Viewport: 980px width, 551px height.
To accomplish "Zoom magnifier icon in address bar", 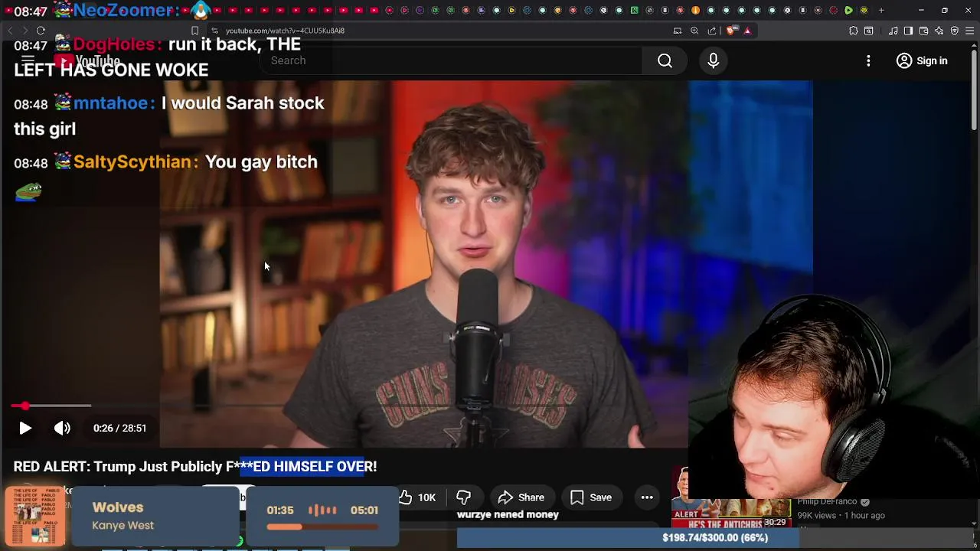I will pyautogui.click(x=694, y=31).
